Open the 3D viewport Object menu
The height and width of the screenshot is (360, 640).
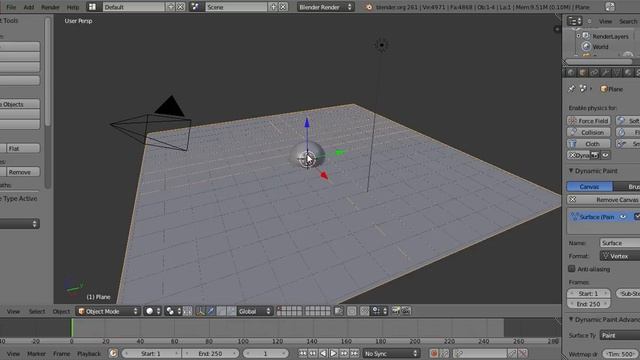61,311
